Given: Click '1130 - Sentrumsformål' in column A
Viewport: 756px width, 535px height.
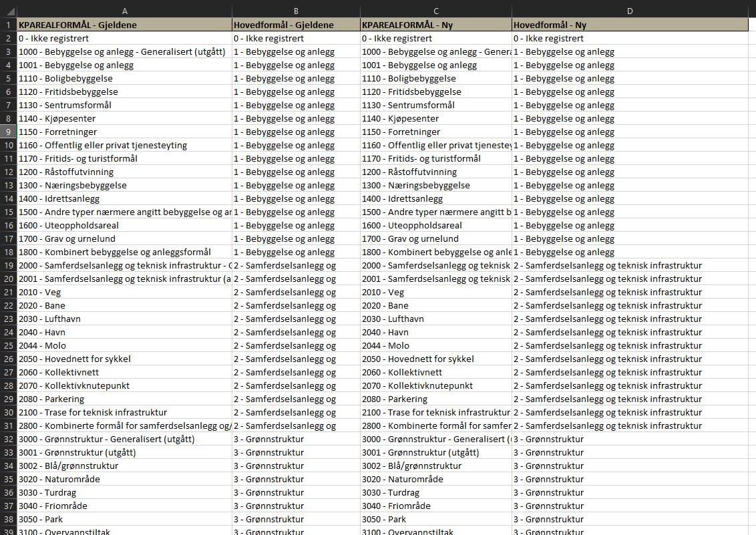Looking at the screenshot, I should (124, 105).
